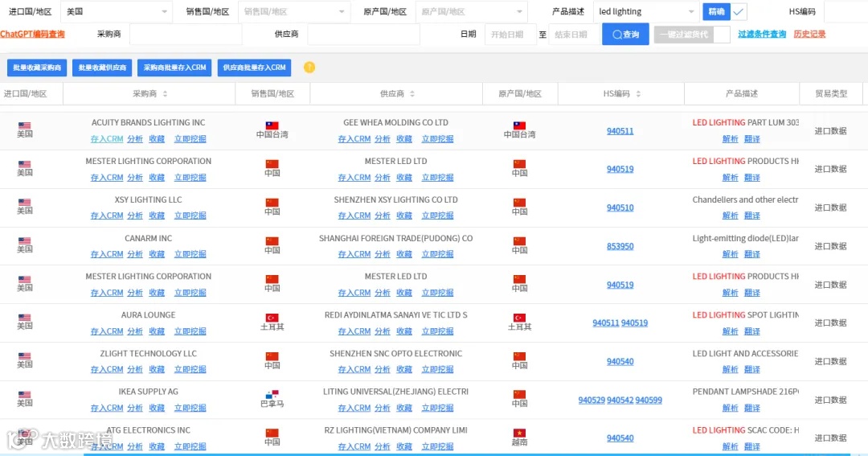The width and height of the screenshot is (868, 456).
Task: Click 立即挖掘 under SHENZHEN SNC OPTO ELECTRONIC
Action: pyautogui.click(x=437, y=370)
